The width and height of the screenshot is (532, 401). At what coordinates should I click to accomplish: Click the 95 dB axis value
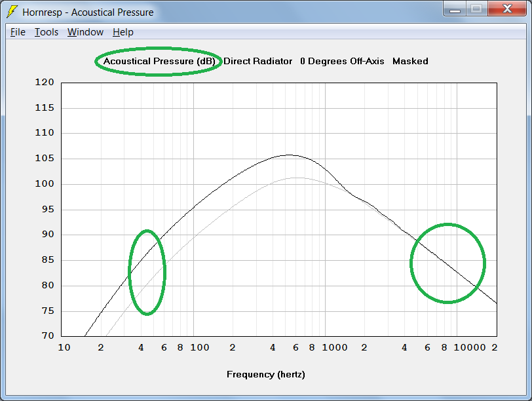click(48, 209)
